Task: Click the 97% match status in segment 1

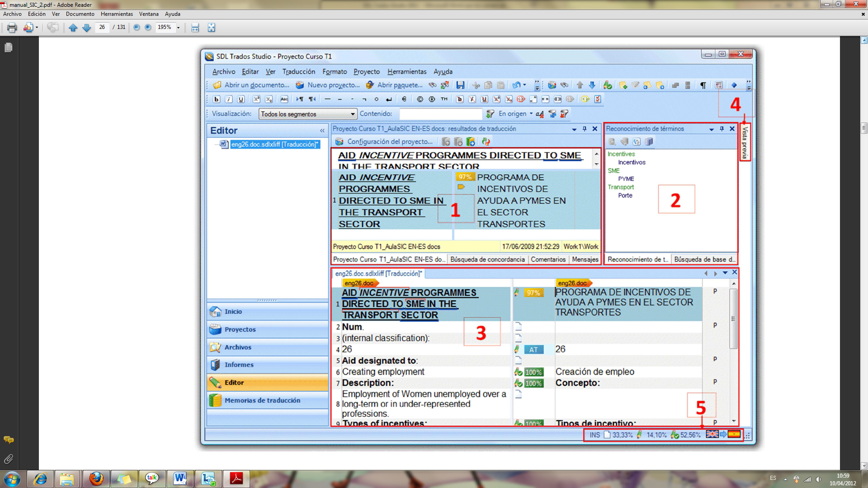Action: pos(533,293)
